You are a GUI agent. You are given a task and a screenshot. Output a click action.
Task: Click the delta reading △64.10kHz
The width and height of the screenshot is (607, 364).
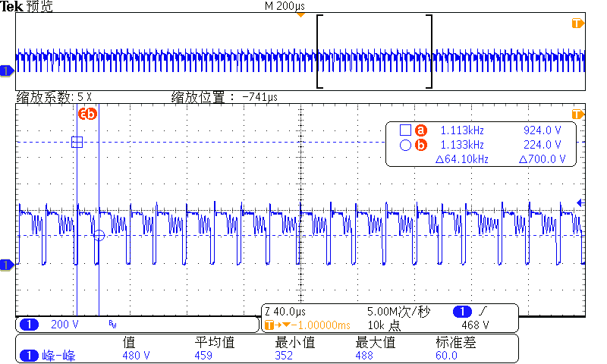point(462,159)
